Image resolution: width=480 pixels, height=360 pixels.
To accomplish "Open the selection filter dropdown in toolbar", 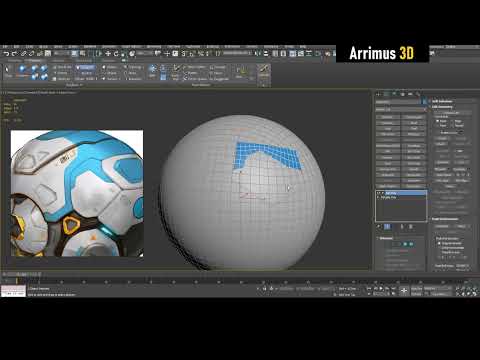I will (x=61, y=54).
